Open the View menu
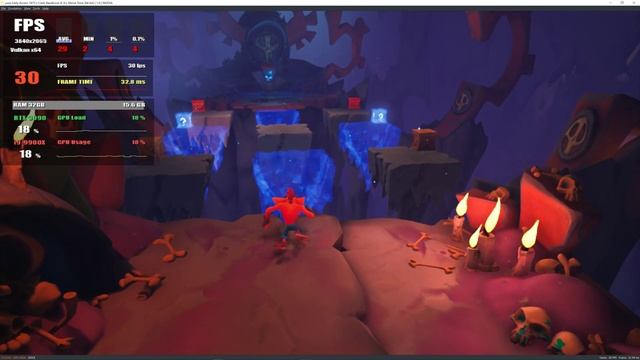The width and height of the screenshot is (640, 360). [x=27, y=9]
